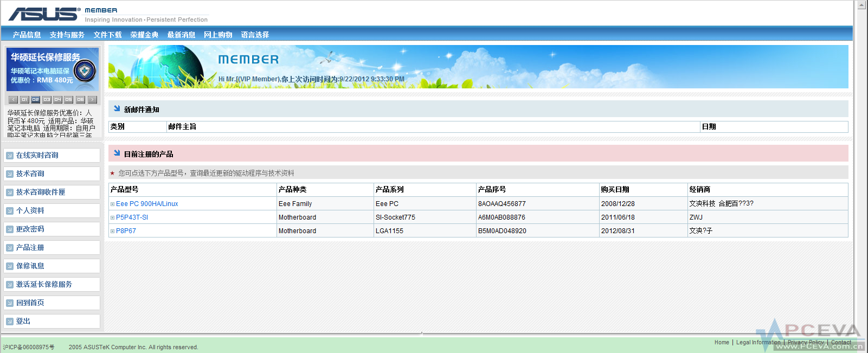Open the P5P43T-SI product link

click(132, 217)
